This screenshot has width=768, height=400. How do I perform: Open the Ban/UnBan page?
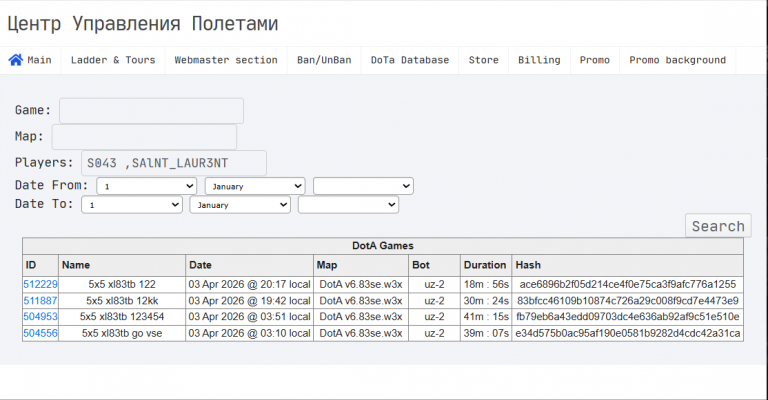pos(324,60)
